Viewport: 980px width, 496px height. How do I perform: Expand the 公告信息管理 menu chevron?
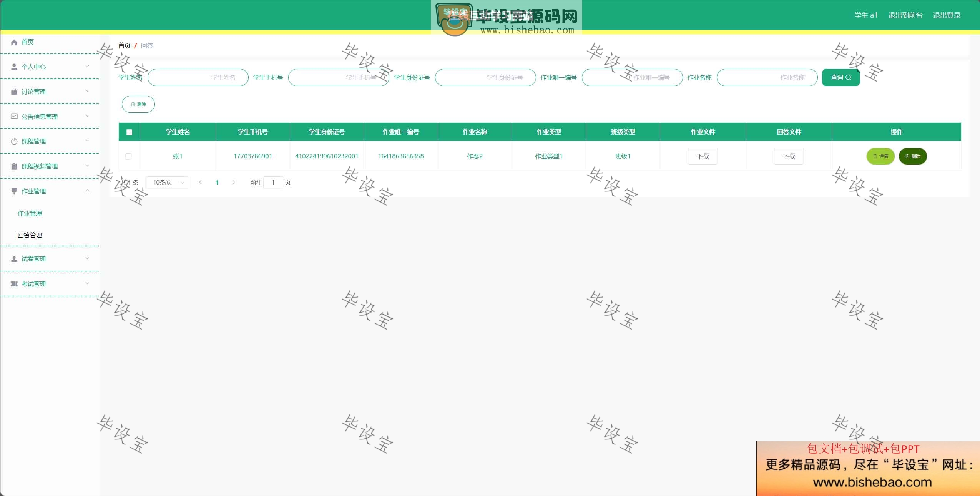click(x=87, y=116)
